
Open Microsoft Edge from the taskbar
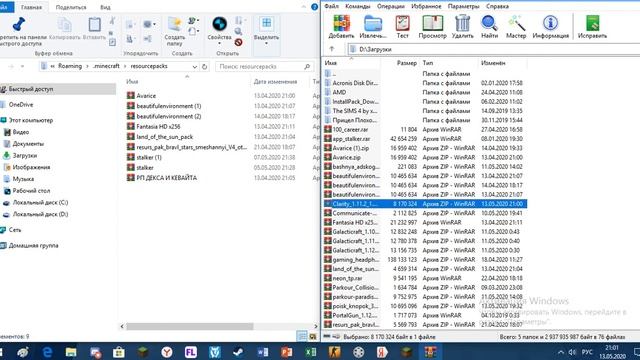[47, 352]
